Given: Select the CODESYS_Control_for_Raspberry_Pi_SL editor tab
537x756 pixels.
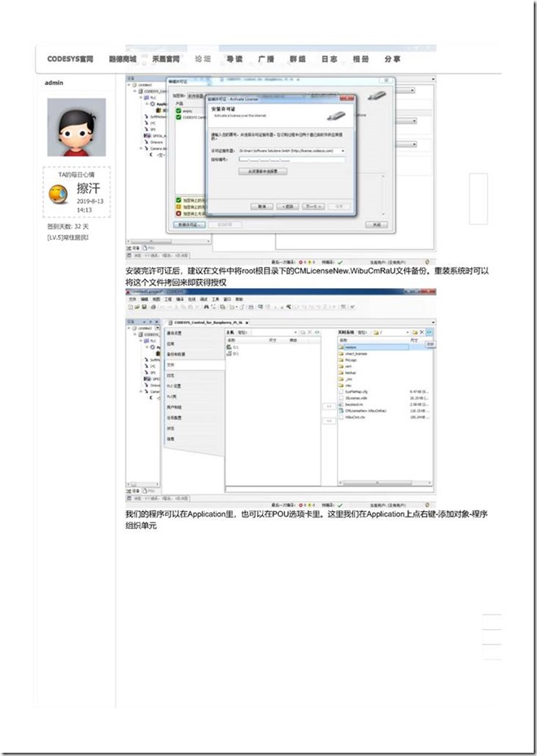Looking at the screenshot, I should [208, 322].
